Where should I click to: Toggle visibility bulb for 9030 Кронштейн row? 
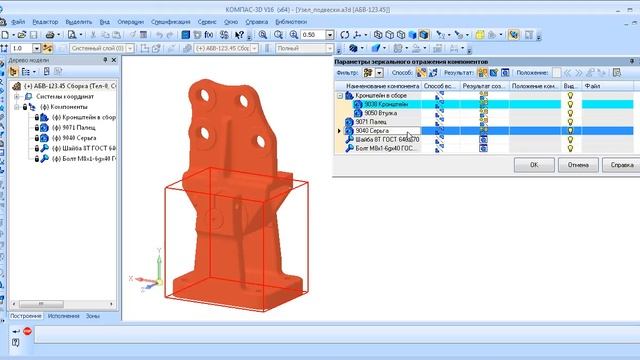pyautogui.click(x=570, y=104)
